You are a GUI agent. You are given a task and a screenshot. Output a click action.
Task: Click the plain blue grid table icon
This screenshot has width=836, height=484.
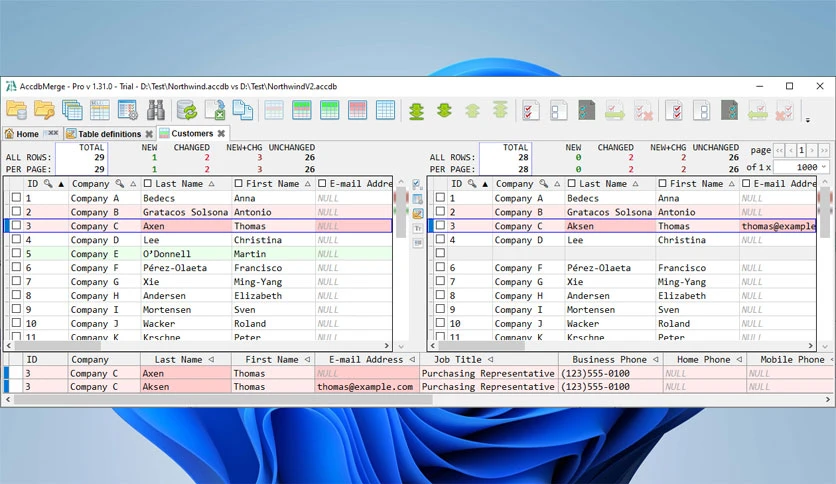pyautogui.click(x=385, y=110)
